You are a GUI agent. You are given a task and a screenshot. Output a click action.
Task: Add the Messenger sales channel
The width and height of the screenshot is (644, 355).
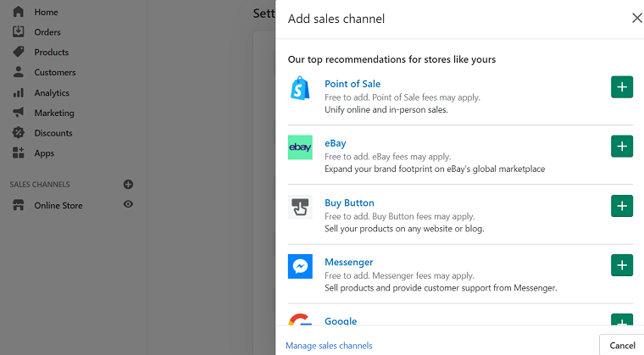[622, 265]
